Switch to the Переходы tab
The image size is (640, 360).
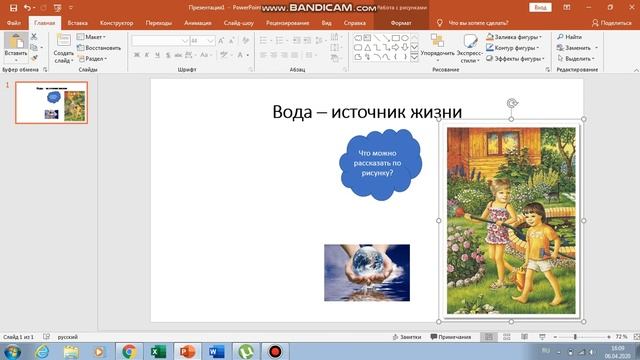[158, 23]
